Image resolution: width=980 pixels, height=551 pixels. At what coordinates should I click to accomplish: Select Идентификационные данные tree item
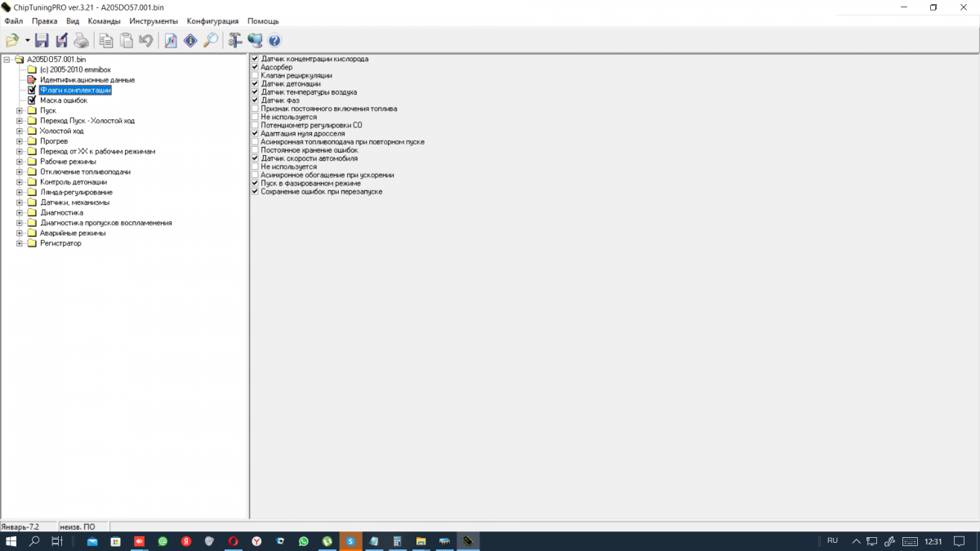87,80
